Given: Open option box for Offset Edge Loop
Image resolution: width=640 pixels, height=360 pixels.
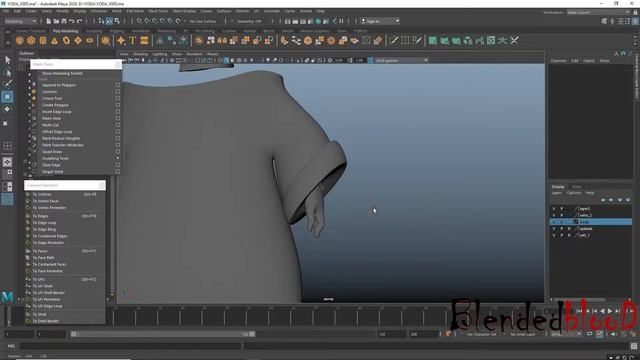Looking at the screenshot, I should point(118,131).
